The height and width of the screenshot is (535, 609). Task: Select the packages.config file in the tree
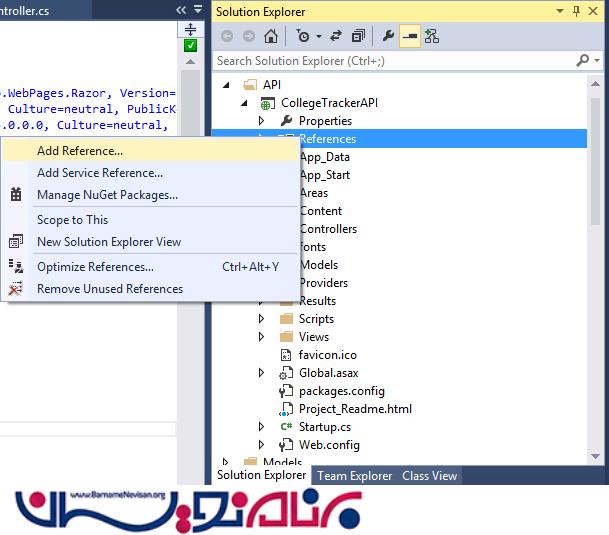pos(341,391)
